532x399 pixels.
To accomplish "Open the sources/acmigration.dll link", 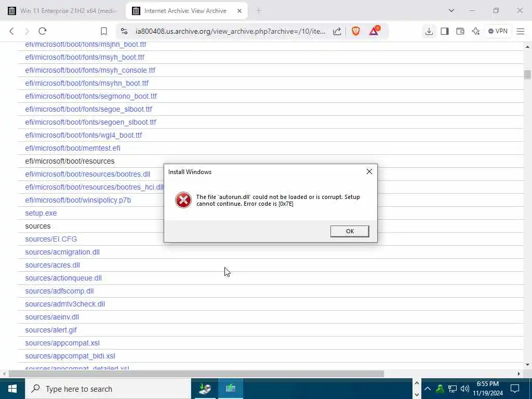I will [62, 252].
